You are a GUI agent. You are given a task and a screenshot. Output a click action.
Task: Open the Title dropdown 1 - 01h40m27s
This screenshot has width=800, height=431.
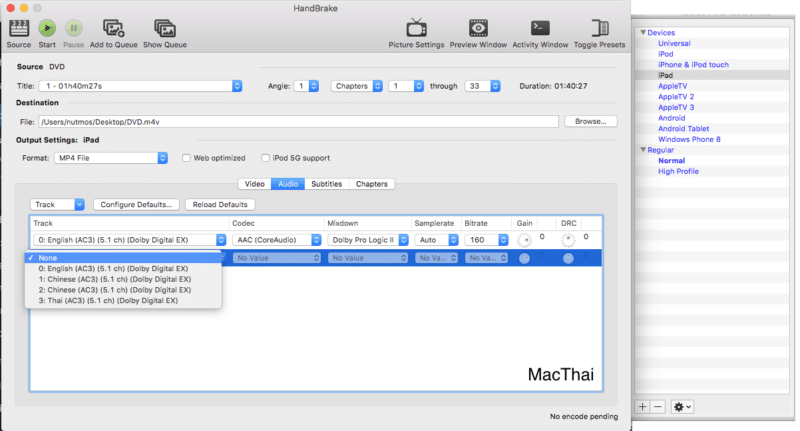coord(141,86)
